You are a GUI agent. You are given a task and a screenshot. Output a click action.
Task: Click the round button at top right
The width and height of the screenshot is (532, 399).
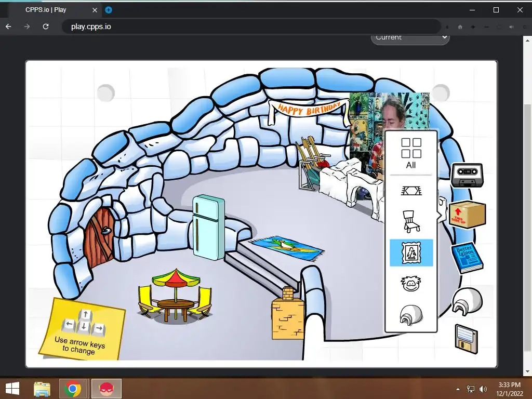441,92
